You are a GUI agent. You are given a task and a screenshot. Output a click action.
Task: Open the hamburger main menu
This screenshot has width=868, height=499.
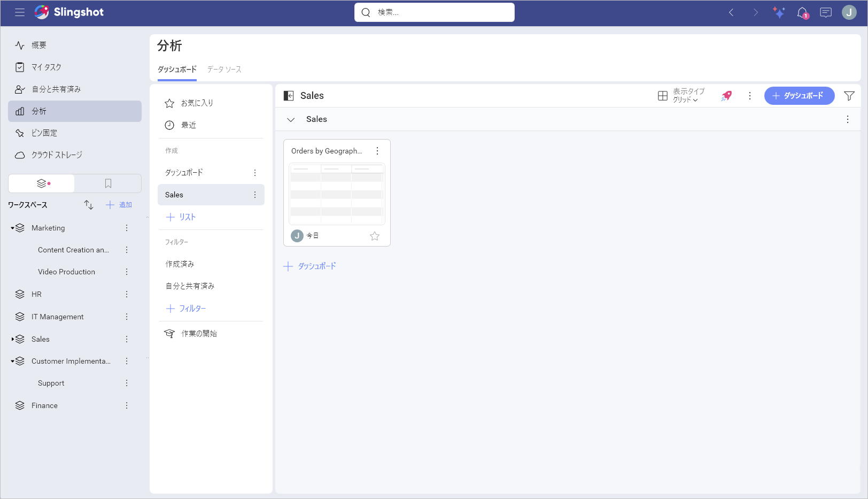[20, 12]
